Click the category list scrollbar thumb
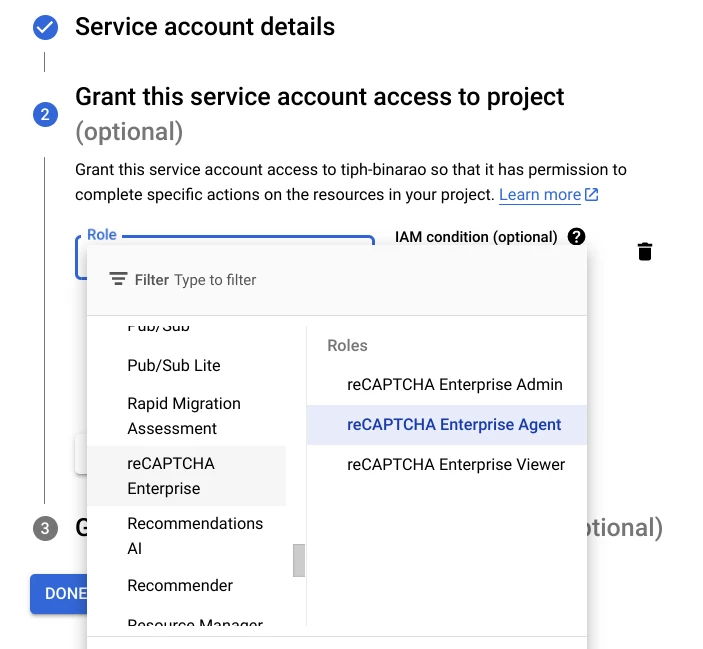 click(x=299, y=560)
